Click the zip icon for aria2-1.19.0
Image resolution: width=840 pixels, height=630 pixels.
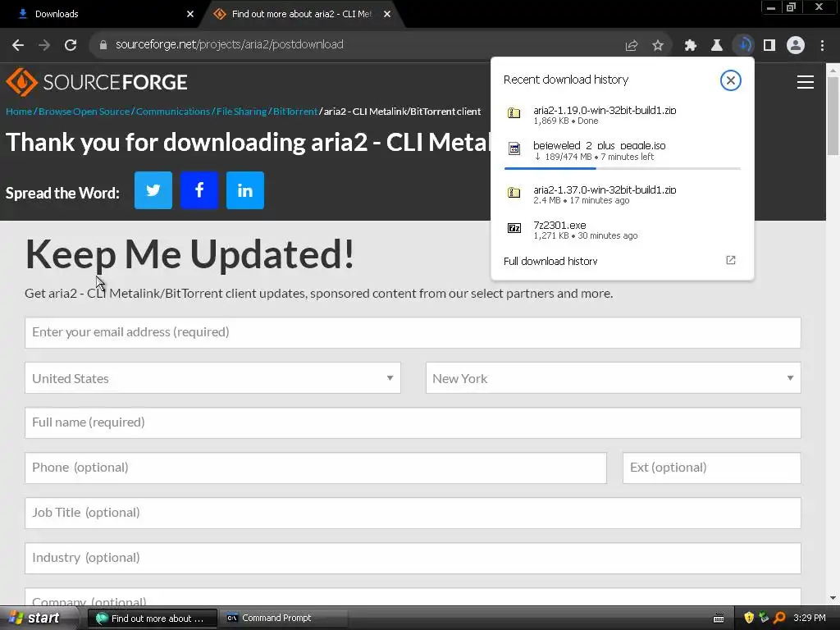click(x=514, y=113)
